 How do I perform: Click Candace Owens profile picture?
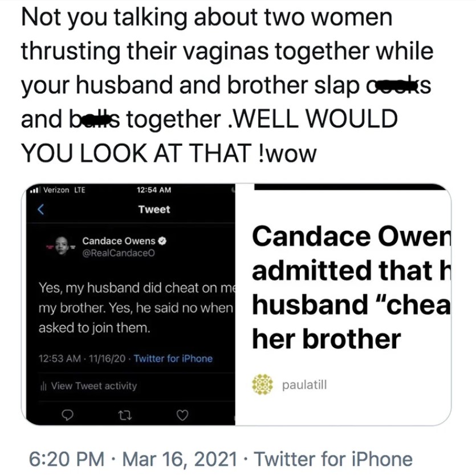(x=62, y=246)
